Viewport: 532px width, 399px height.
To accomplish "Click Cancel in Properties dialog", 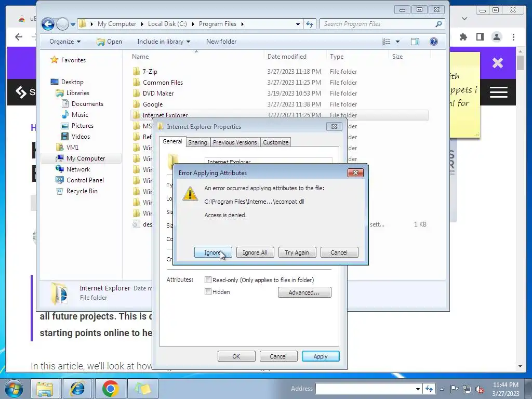I will click(x=278, y=356).
